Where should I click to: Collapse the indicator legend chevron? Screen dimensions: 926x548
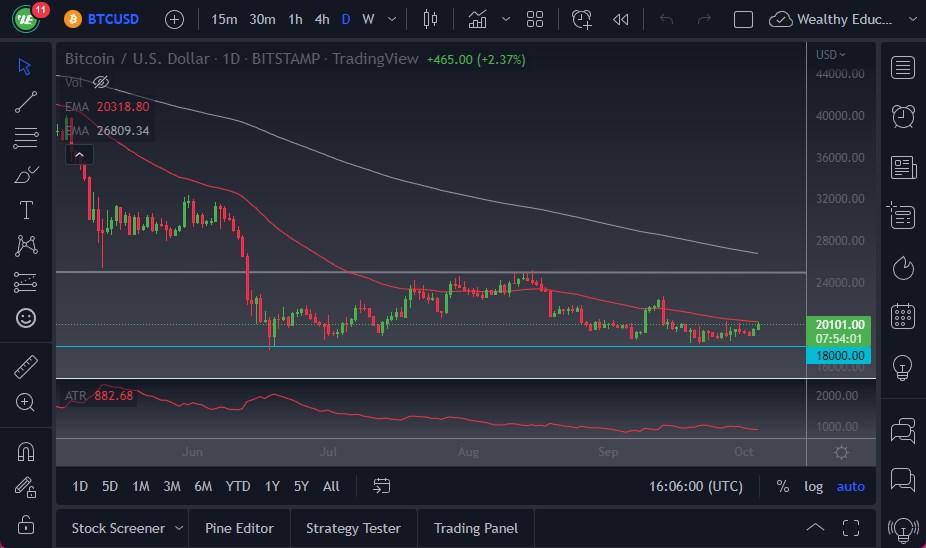78,154
